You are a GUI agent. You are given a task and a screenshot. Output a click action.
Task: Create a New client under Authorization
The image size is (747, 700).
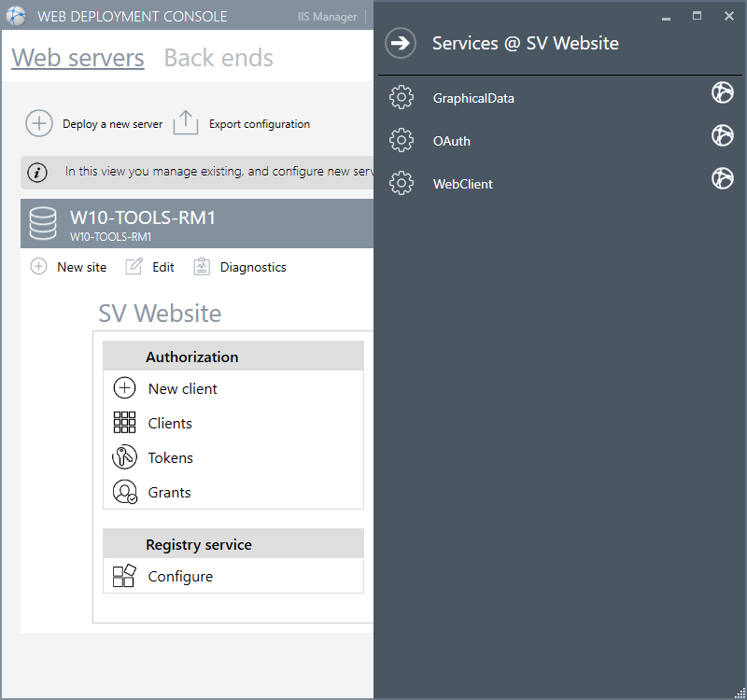point(182,388)
